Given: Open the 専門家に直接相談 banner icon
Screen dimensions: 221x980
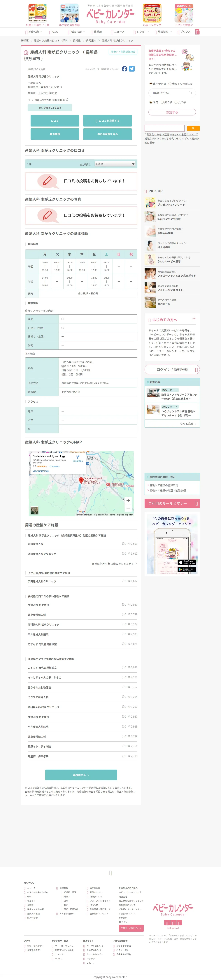Looking at the screenshot, I should (69, 13).
